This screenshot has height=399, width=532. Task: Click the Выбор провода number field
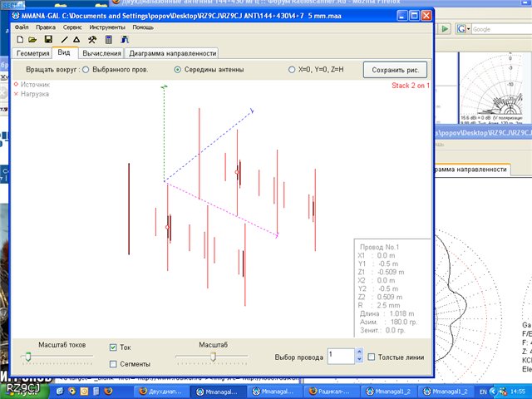[x=341, y=357]
